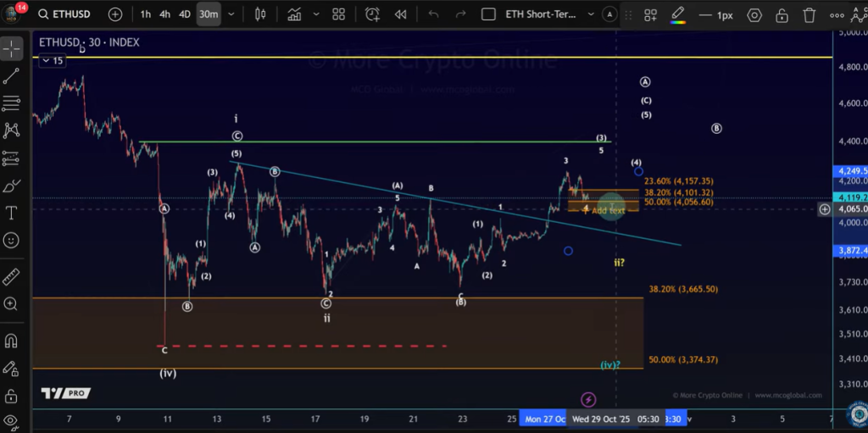Open the emoji sticker tool
The height and width of the screenshot is (433, 868).
pyautogui.click(x=12, y=240)
